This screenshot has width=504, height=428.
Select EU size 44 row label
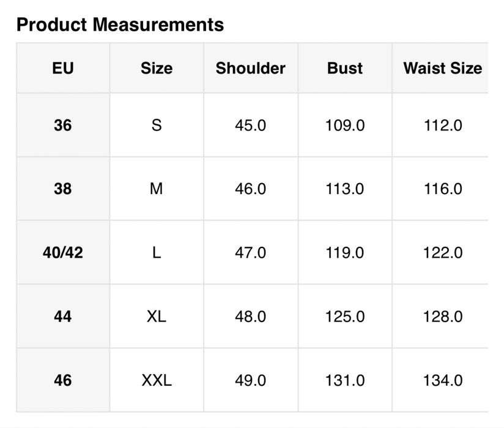click(x=62, y=317)
